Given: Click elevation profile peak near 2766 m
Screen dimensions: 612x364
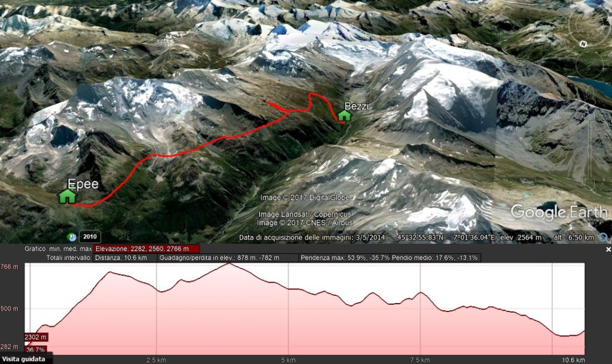Looking at the screenshot, I should pos(229,264).
